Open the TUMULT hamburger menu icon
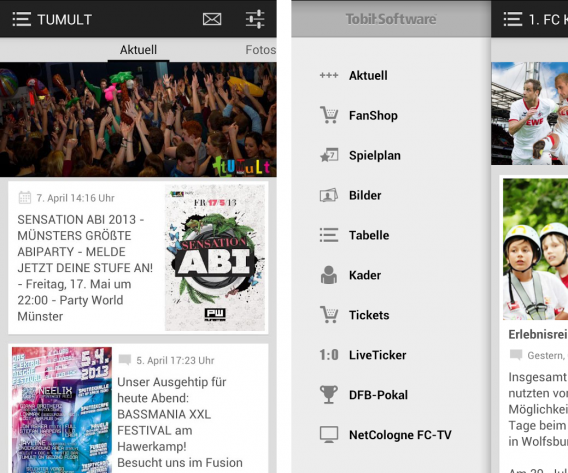The width and height of the screenshot is (568, 473). pyautogui.click(x=22, y=19)
